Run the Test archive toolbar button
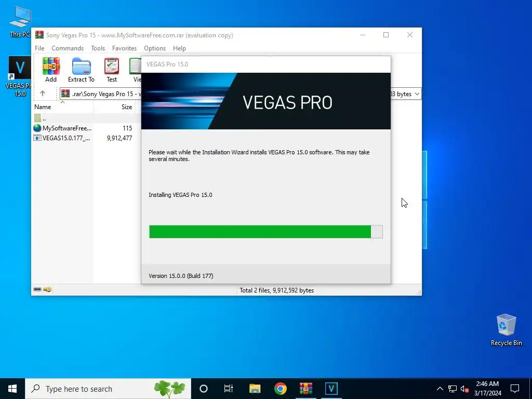The width and height of the screenshot is (532, 399). point(112,70)
